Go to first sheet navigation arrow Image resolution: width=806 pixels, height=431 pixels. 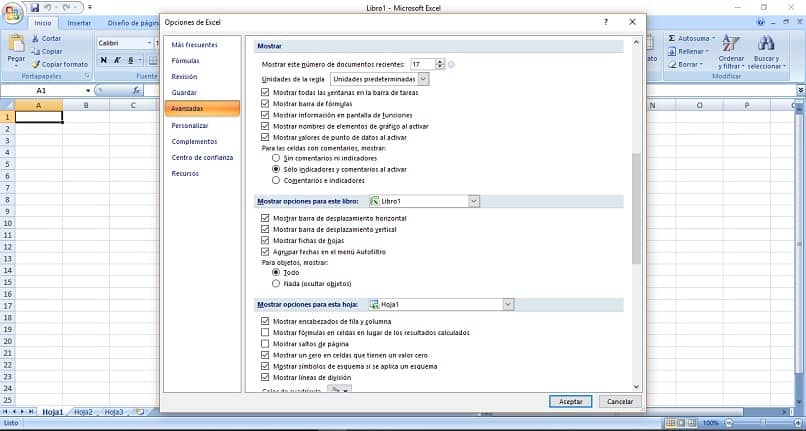[6, 412]
